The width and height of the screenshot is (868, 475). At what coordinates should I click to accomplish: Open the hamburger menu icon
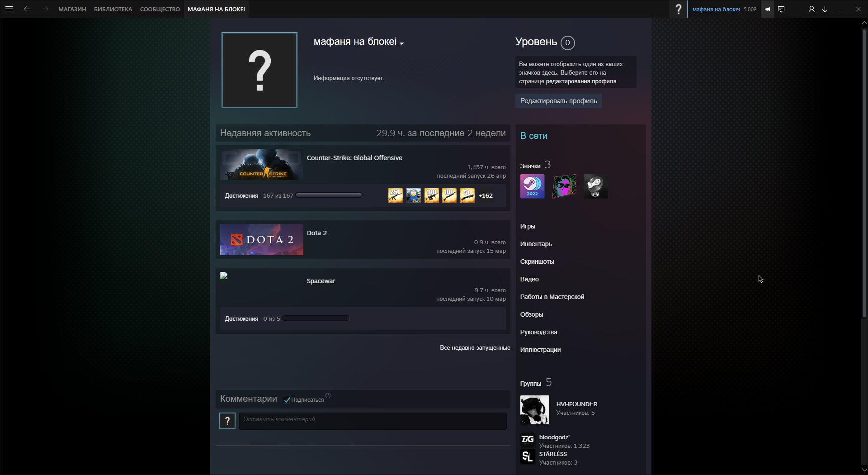[x=9, y=9]
